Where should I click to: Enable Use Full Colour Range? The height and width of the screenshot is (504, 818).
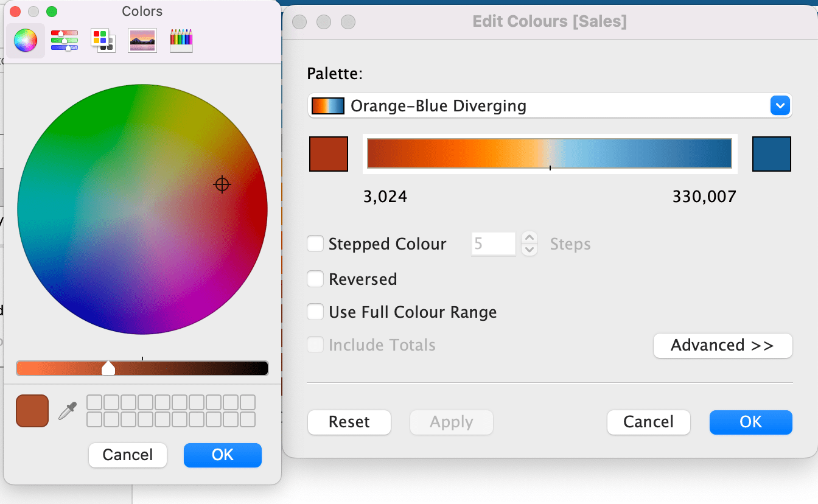pos(315,312)
